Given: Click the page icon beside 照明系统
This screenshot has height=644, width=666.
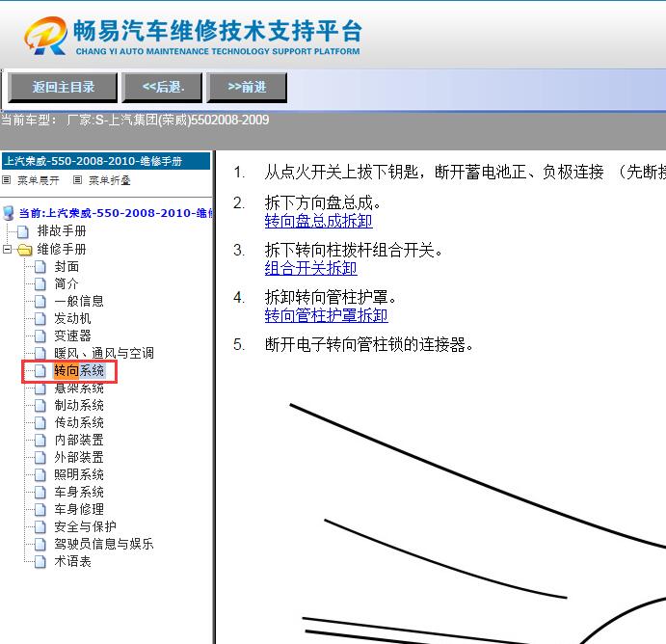Looking at the screenshot, I should (x=40, y=475).
